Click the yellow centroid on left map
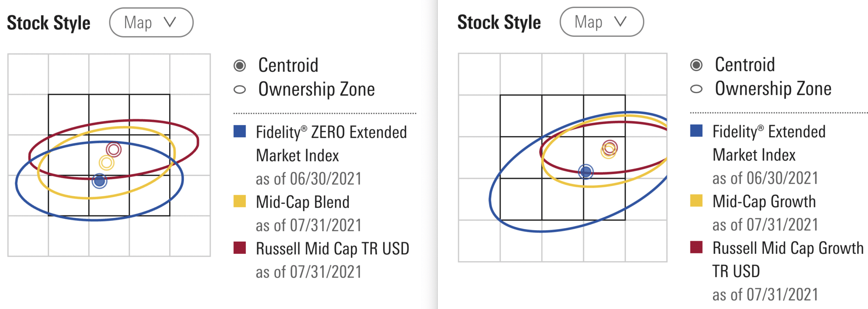The height and width of the screenshot is (309, 868). point(106,163)
